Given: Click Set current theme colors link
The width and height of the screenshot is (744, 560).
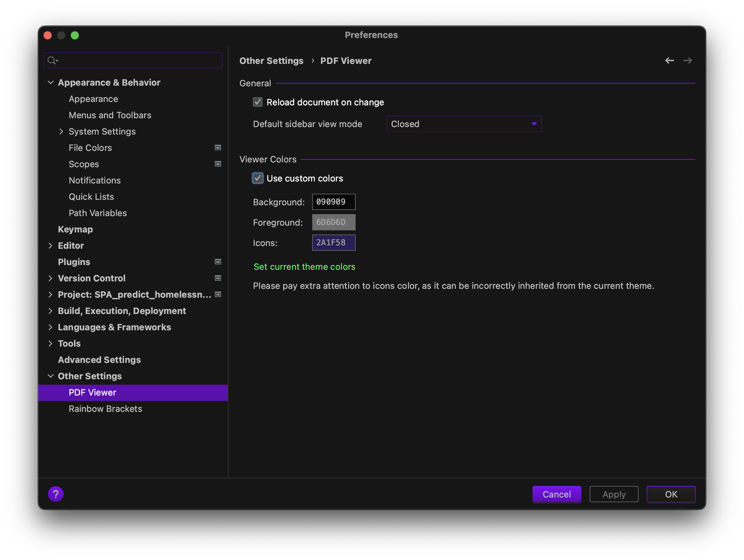Looking at the screenshot, I should pos(304,266).
